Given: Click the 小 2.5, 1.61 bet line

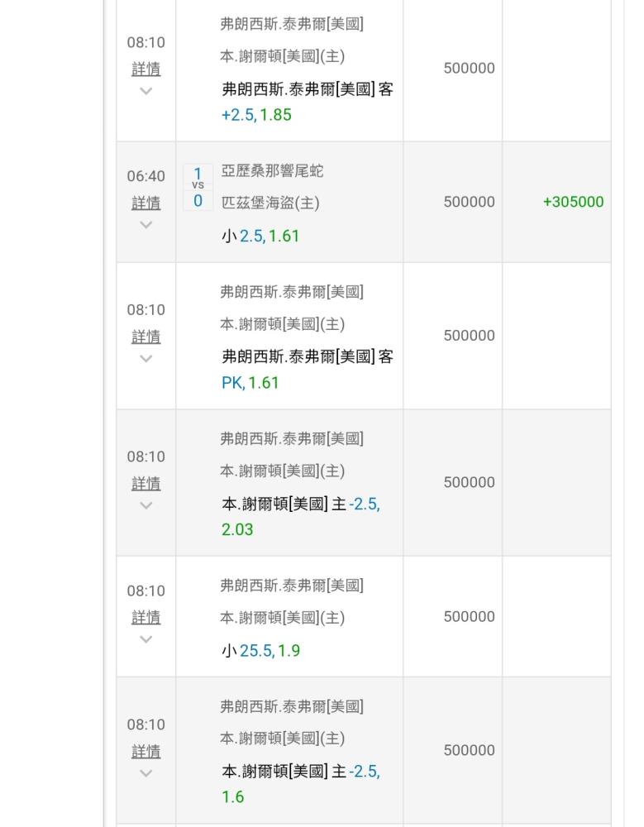Looking at the screenshot, I should coord(260,236).
